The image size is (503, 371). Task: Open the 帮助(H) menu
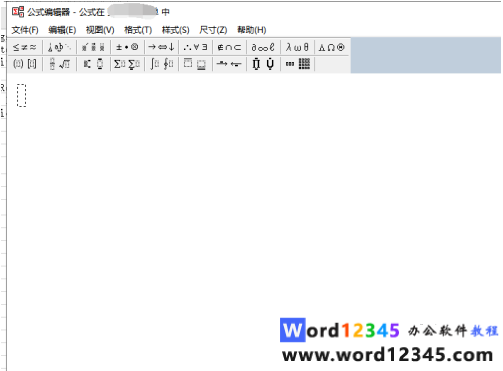click(x=252, y=30)
